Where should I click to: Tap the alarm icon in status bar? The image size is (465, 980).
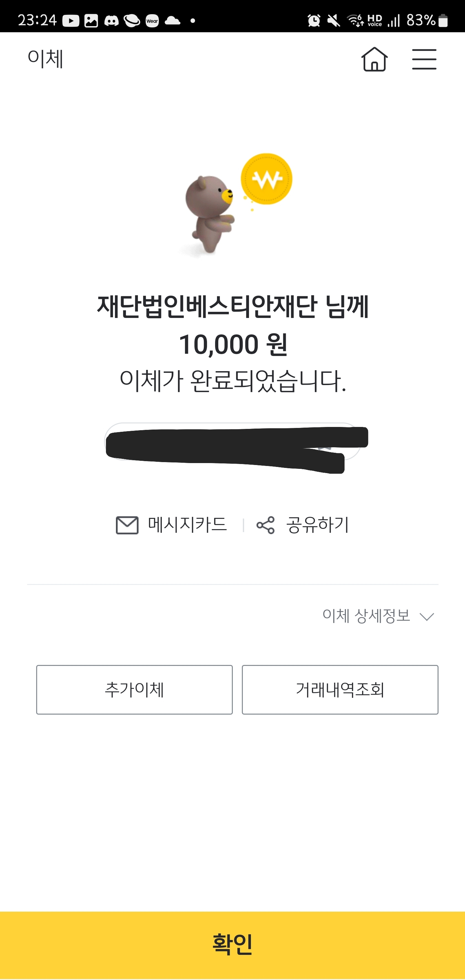(314, 20)
